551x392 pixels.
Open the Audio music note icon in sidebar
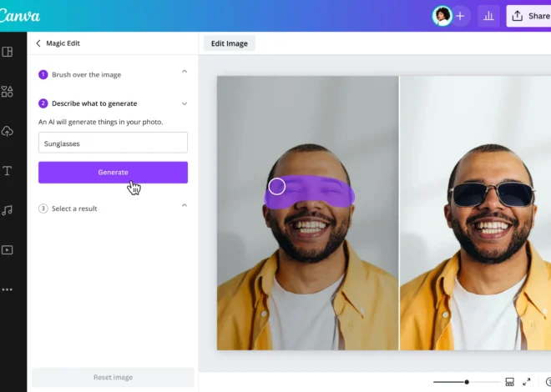click(x=7, y=210)
